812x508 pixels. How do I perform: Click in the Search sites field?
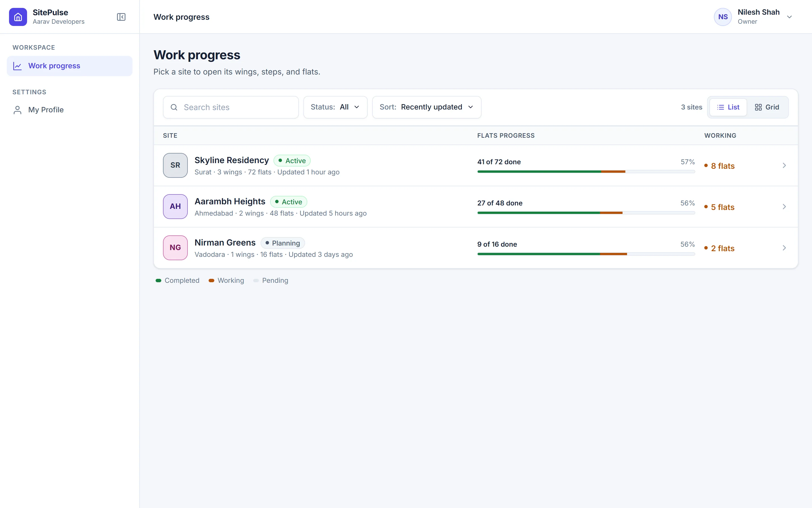(231, 107)
